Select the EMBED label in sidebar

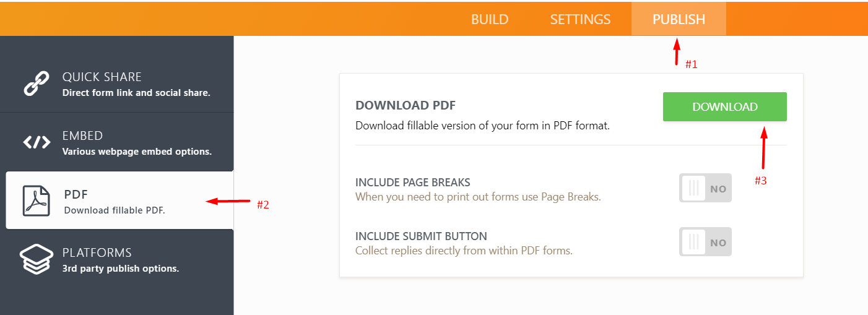pos(82,136)
